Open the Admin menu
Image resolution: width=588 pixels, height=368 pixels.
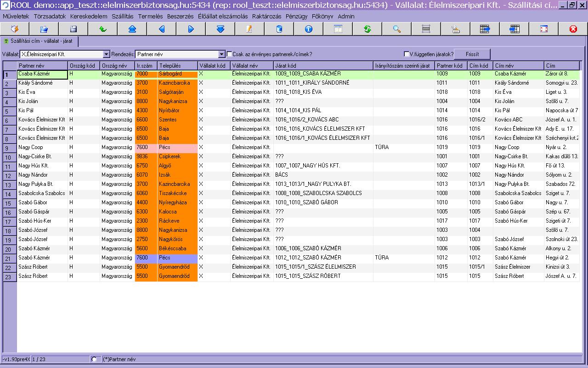click(x=346, y=16)
